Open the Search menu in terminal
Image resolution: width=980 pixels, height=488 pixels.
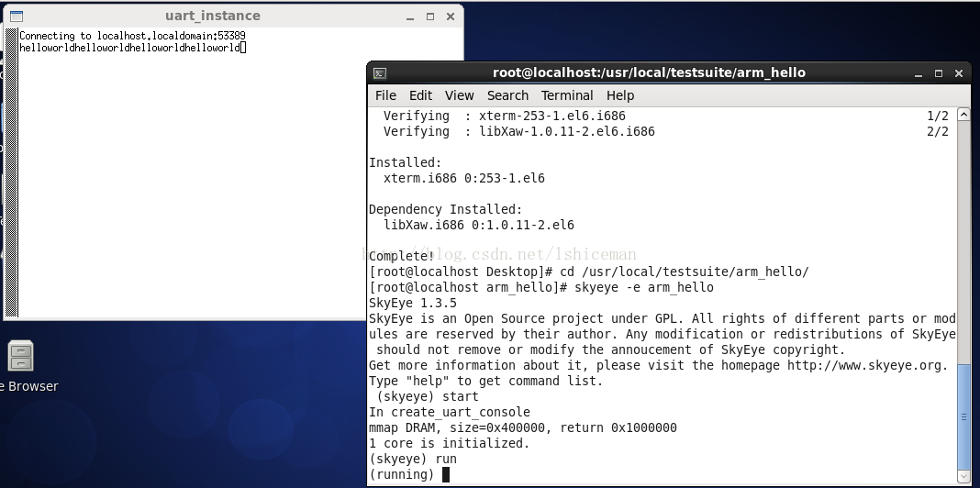pos(507,95)
